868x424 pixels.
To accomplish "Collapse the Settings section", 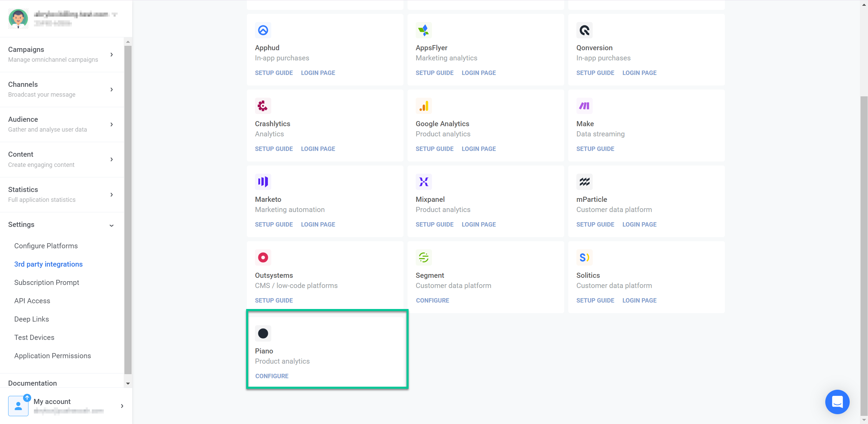I will pos(111,225).
